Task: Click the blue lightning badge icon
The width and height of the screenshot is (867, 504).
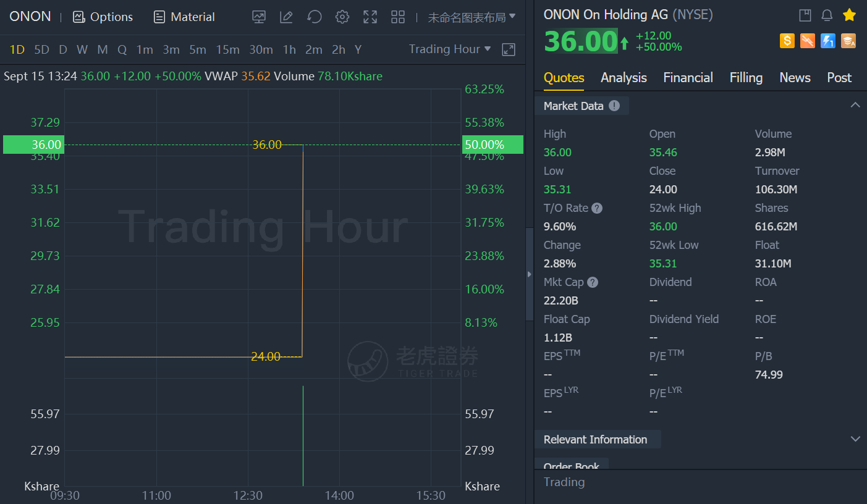Action: [828, 41]
